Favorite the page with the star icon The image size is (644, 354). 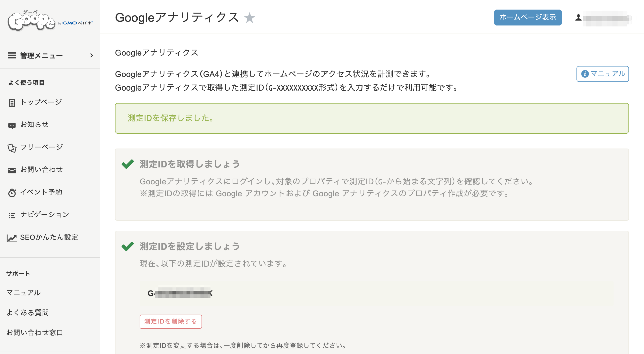[249, 18]
